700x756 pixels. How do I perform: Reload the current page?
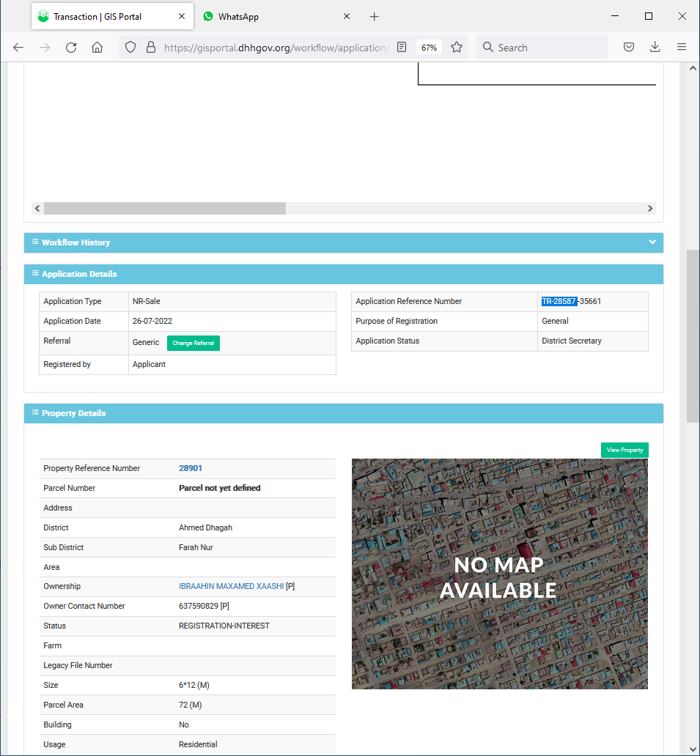coord(71,47)
